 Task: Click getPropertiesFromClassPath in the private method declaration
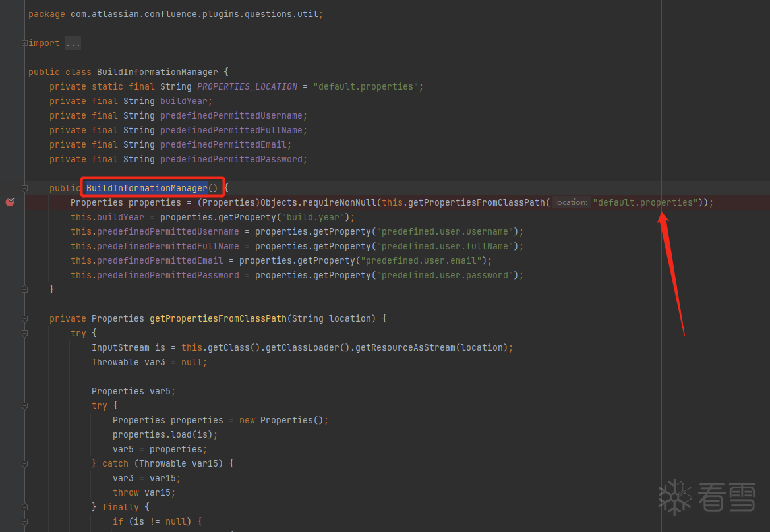coord(218,319)
